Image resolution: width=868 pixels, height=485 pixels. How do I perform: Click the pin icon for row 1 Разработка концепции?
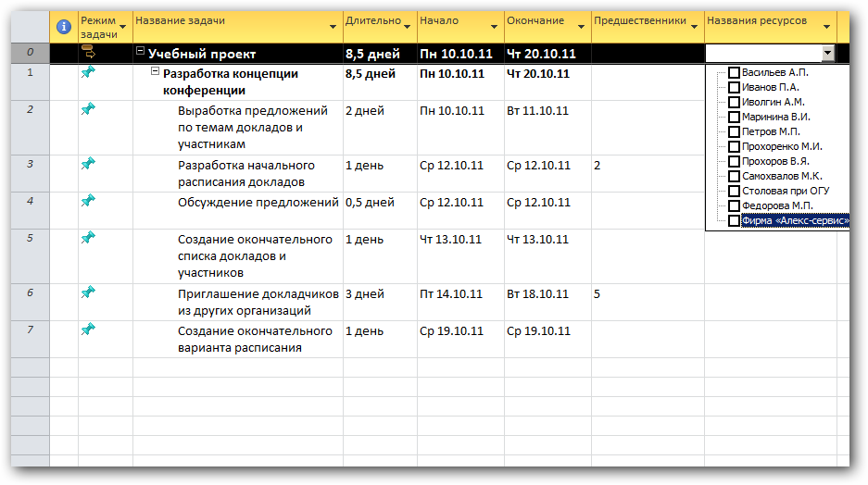tap(88, 72)
